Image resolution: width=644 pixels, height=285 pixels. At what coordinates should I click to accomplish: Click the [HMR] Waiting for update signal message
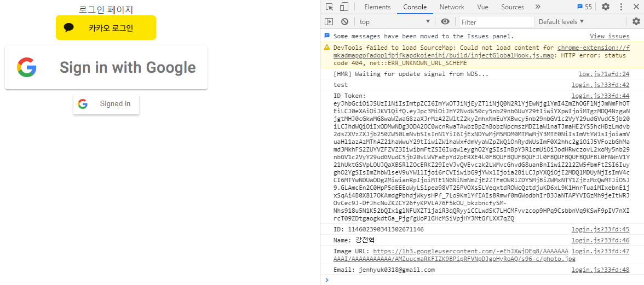pos(411,74)
